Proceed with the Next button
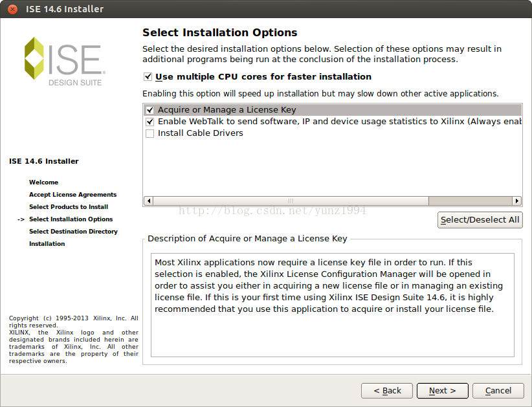This screenshot has width=532, height=407. pyautogui.click(x=443, y=391)
